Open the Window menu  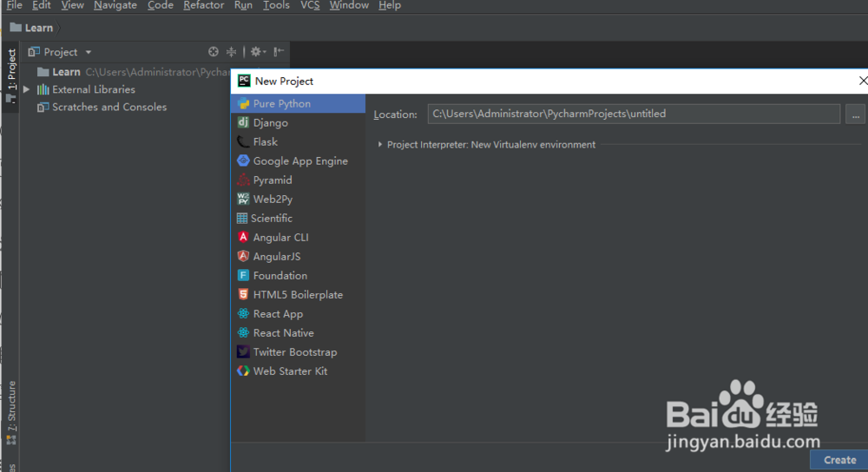tap(349, 5)
